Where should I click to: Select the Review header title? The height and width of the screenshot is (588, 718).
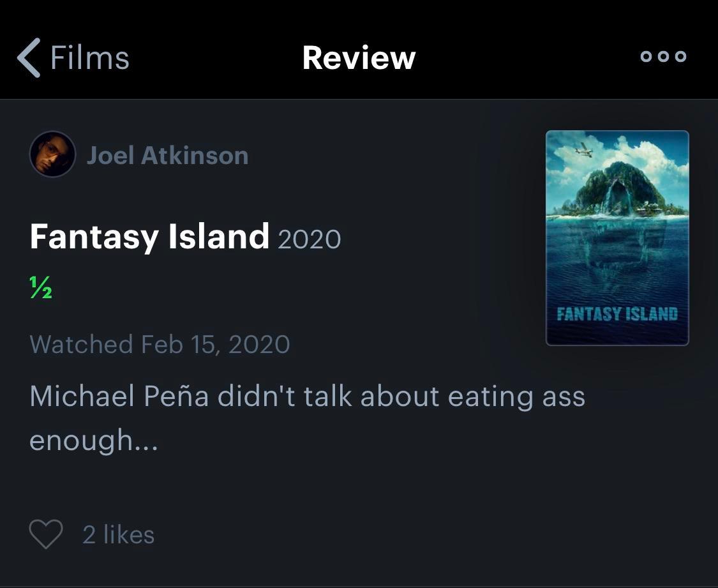(359, 56)
